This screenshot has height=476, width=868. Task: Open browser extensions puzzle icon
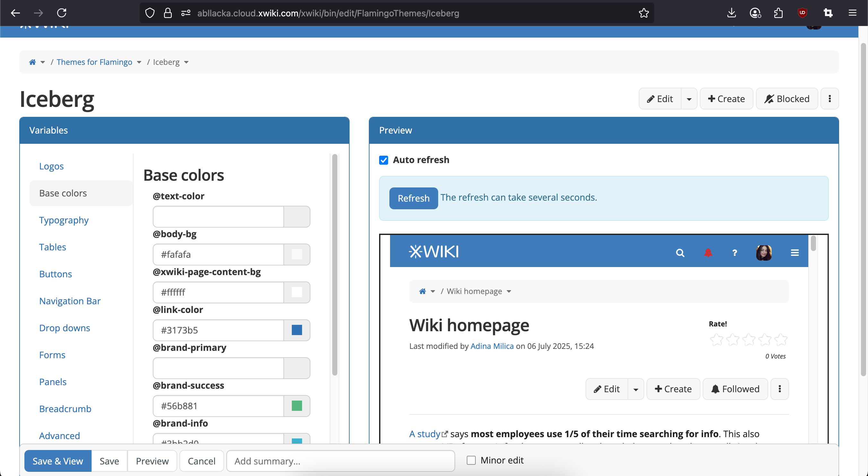[778, 13]
